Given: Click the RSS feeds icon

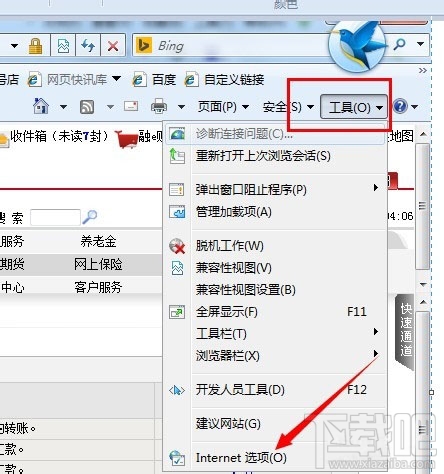Looking at the screenshot, I should coord(87,107).
